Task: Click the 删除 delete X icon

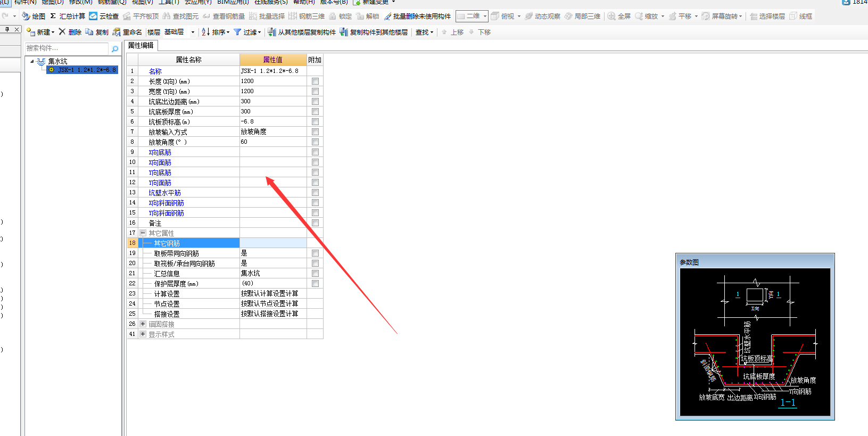Action: [x=62, y=32]
